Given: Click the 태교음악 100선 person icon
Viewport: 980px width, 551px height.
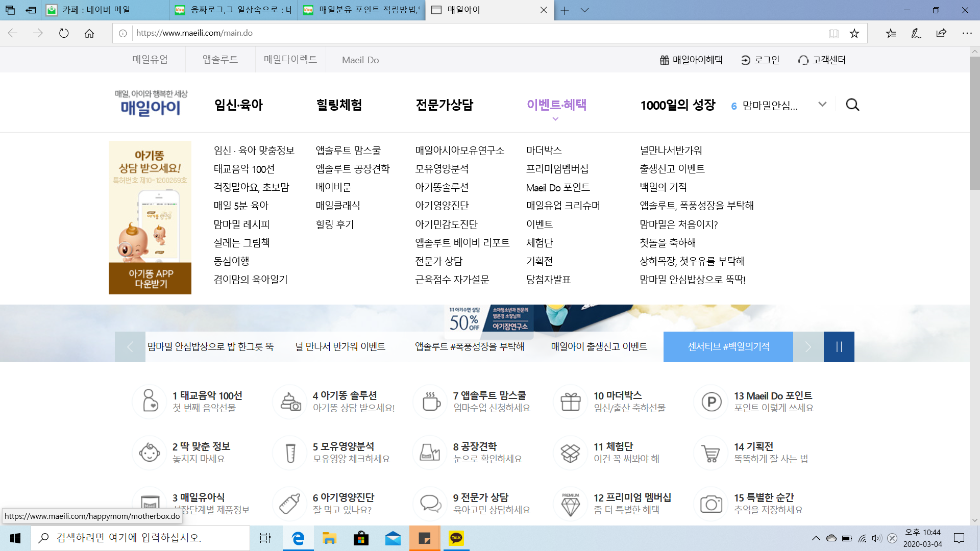Looking at the screenshot, I should [x=150, y=401].
